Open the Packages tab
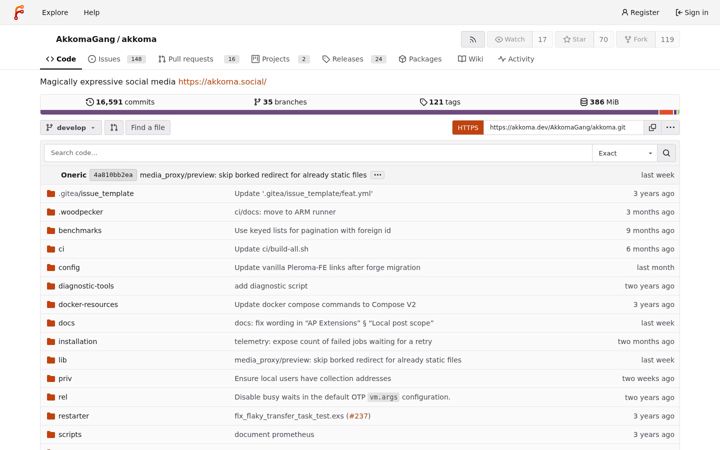Screen dimensions: 720x450 420,59
